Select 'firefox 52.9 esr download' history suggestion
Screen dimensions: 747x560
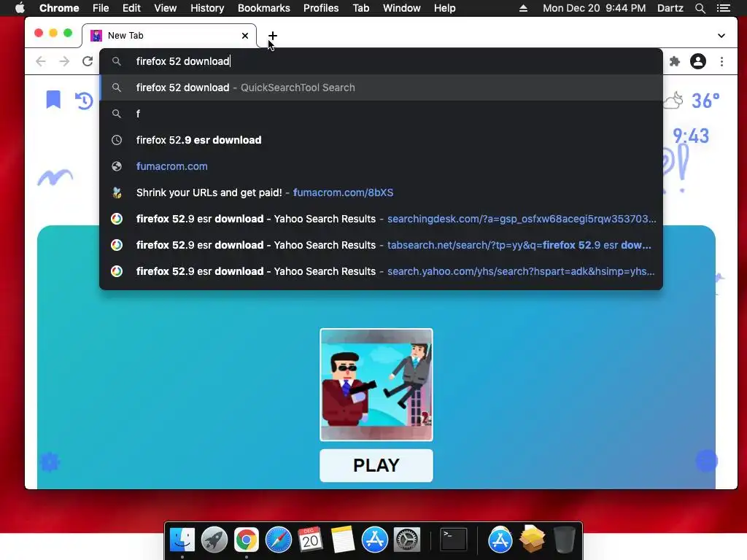381,140
